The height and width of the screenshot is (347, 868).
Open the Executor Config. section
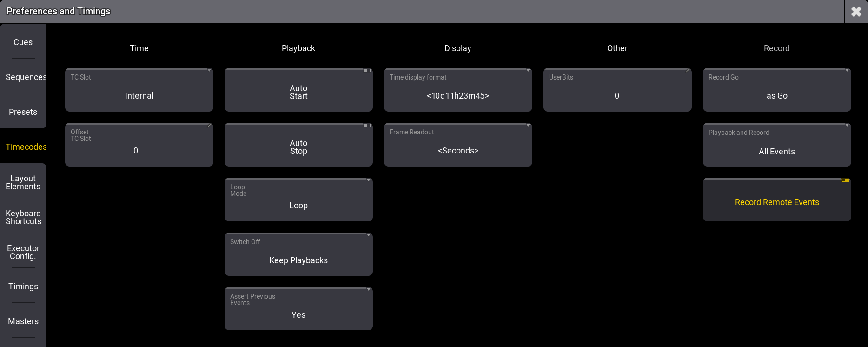[x=23, y=252]
